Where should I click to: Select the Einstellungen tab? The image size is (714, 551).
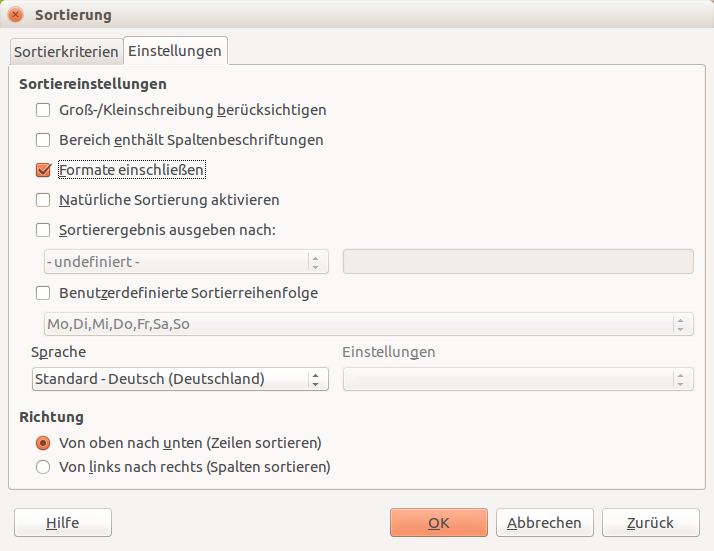click(175, 51)
